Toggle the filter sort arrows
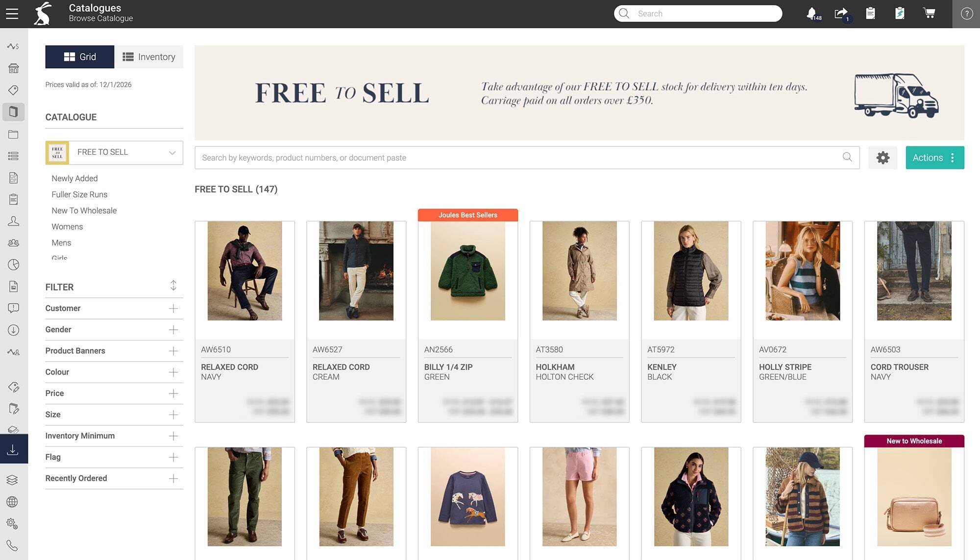980x560 pixels. coord(173,286)
